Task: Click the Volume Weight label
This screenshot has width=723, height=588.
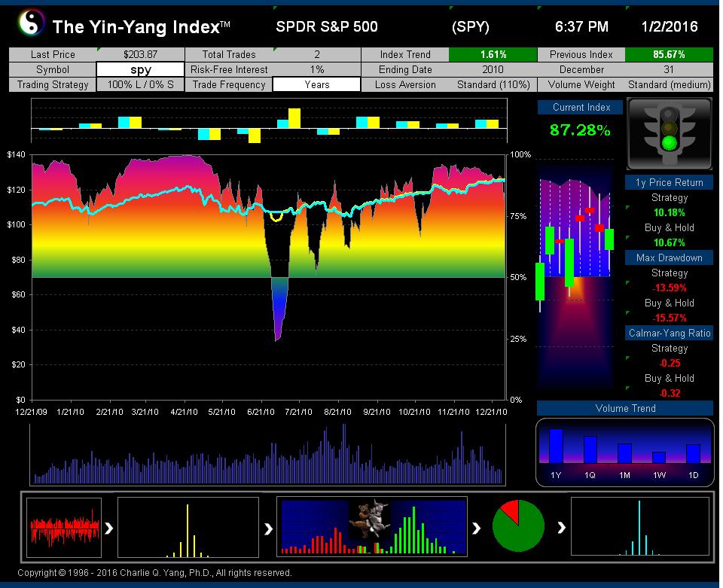Action: coord(581,85)
